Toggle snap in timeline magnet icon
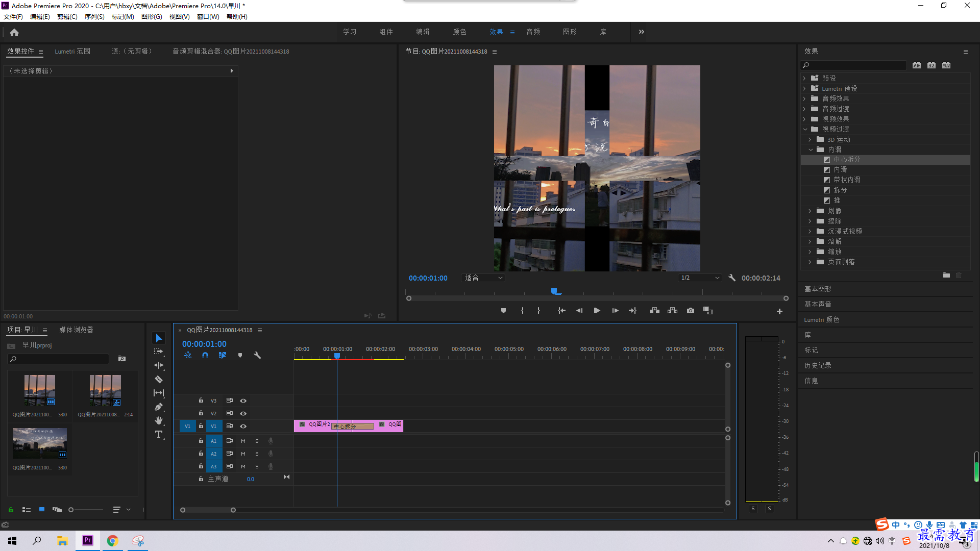Viewport: 980px width, 551px height. click(x=205, y=355)
